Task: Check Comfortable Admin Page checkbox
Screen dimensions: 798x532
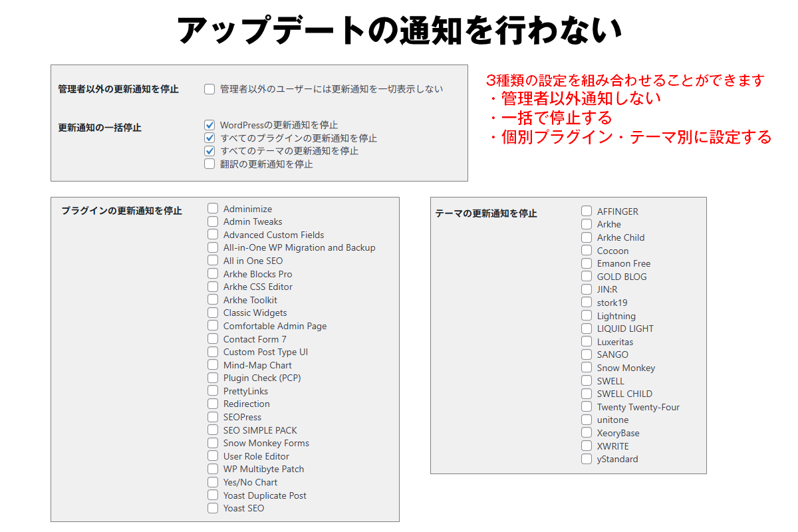Action: tap(213, 326)
